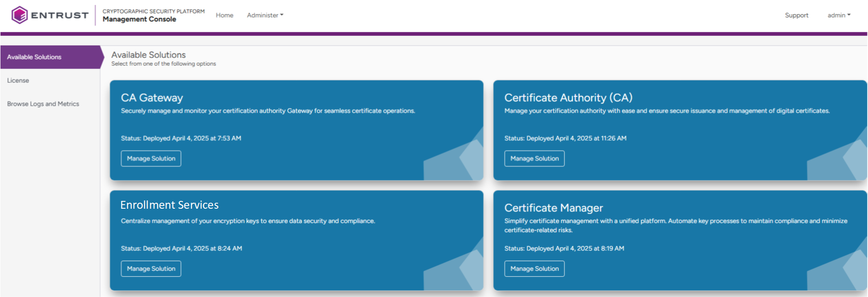This screenshot has height=297, width=868.
Task: Select the CA Gateway card title
Action: [x=152, y=97]
